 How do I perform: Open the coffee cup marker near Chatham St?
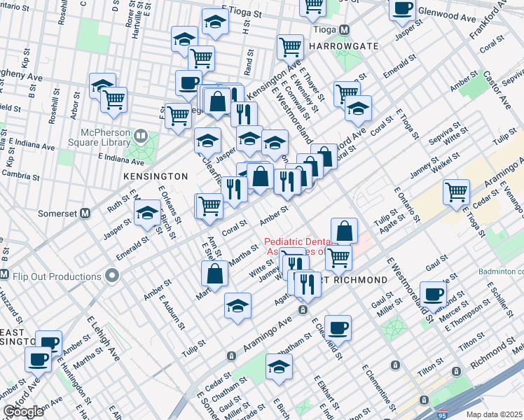338,328
